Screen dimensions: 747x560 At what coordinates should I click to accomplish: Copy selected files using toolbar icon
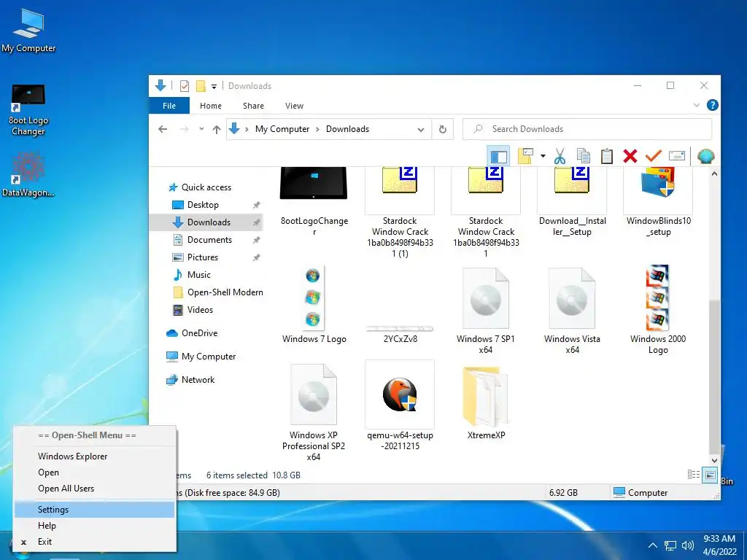(583, 156)
